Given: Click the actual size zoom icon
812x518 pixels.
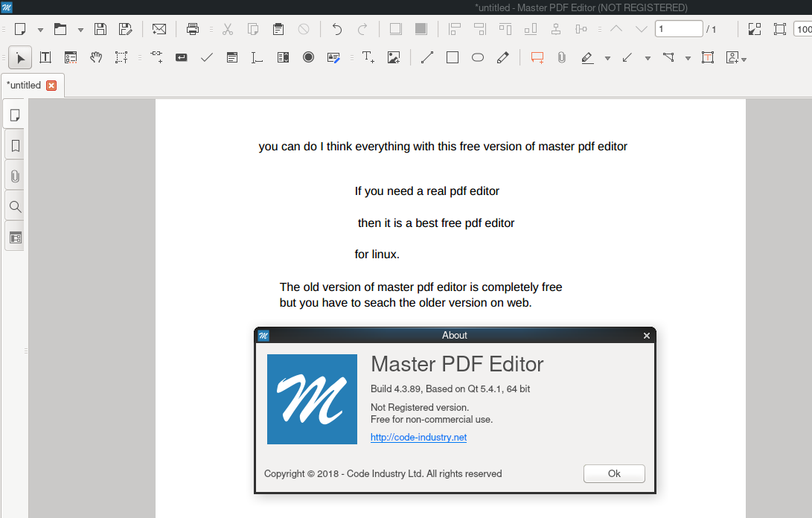Looking at the screenshot, I should pyautogui.click(x=780, y=29).
